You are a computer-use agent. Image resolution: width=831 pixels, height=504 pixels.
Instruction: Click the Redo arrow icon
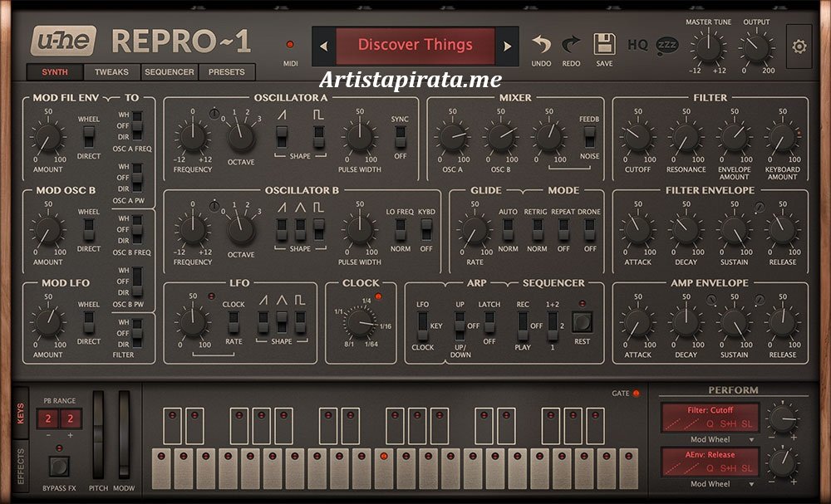pos(572,46)
